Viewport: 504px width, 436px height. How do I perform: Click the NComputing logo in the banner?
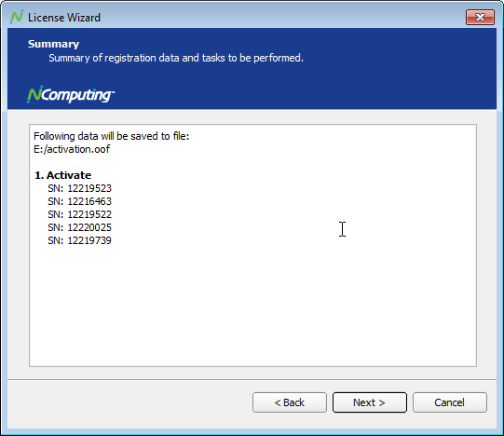(x=71, y=94)
